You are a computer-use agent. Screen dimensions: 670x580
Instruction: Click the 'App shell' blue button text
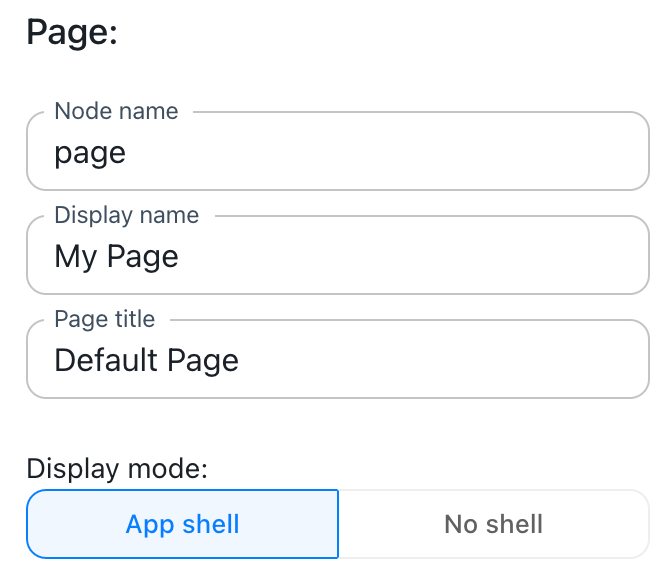[182, 524]
